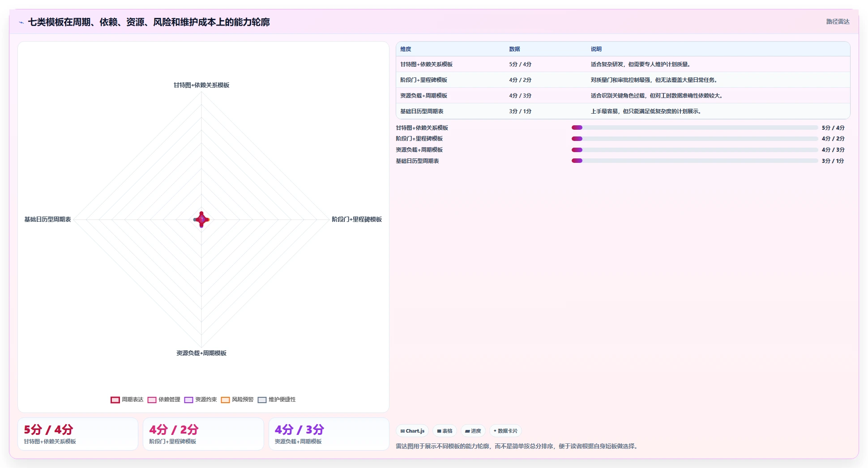Click the Chart.js tag chip
Viewport: 868px width, 468px height.
(412, 431)
